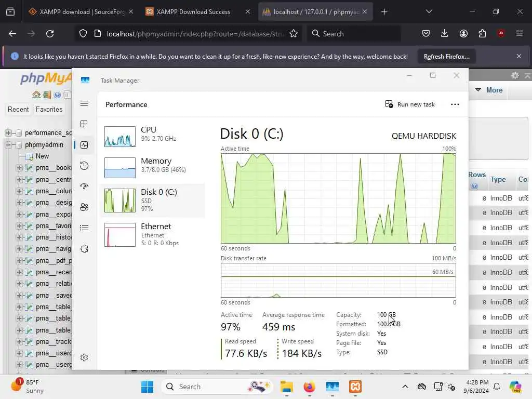Click phpMyAdmin log out icon
Viewport: 532px width, 399px height.
pyautogui.click(x=47, y=95)
